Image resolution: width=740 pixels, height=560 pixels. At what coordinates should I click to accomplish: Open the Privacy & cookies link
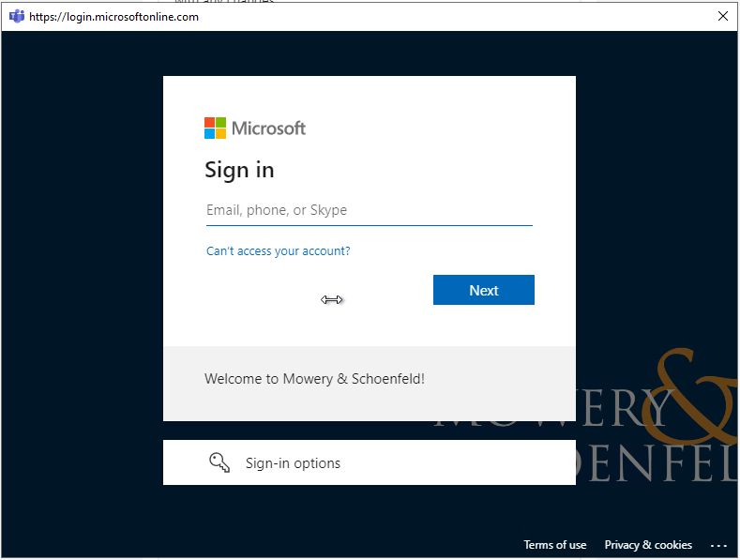(x=648, y=545)
